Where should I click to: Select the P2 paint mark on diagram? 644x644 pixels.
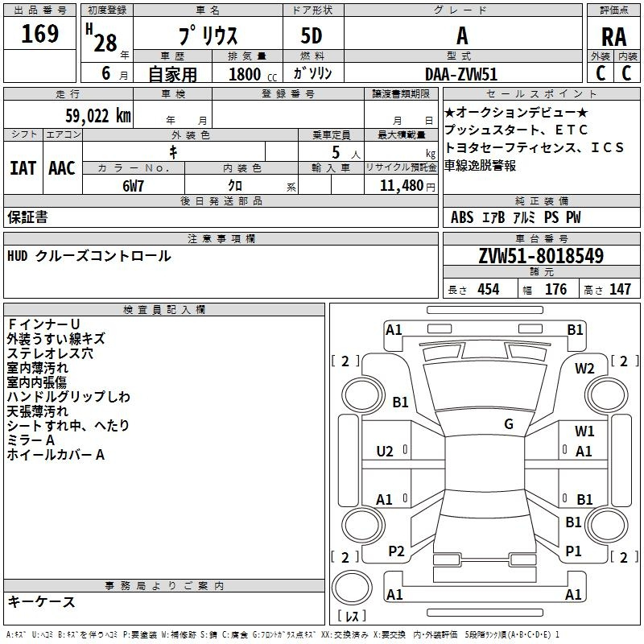coord(396,551)
